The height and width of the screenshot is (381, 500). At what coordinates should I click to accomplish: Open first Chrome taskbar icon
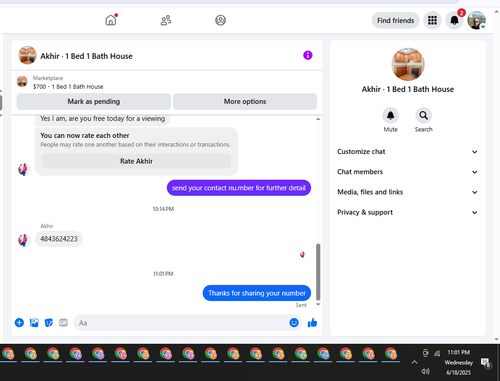8,354
